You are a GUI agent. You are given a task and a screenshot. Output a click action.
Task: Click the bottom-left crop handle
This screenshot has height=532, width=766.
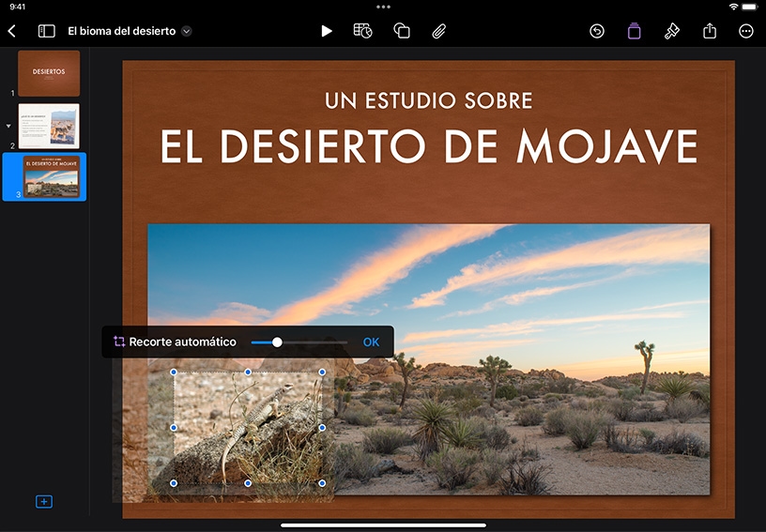[x=174, y=483]
